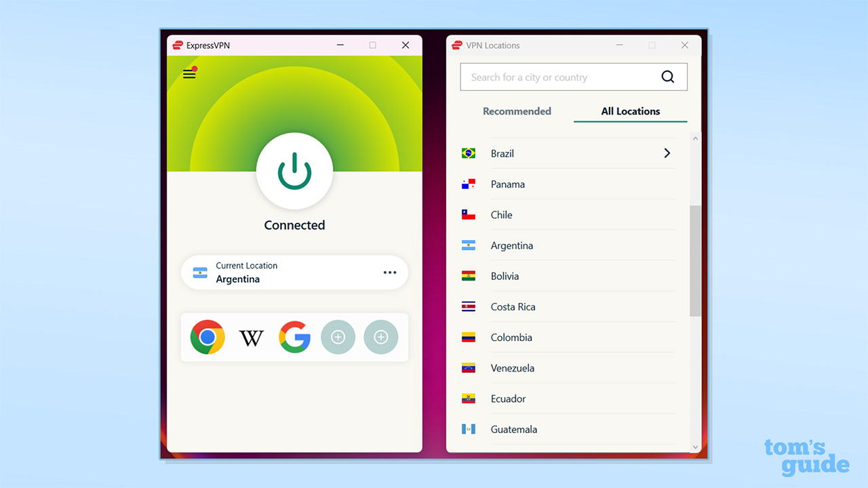This screenshot has width=868, height=488.
Task: Click the search magnifier icon
Action: 668,77
